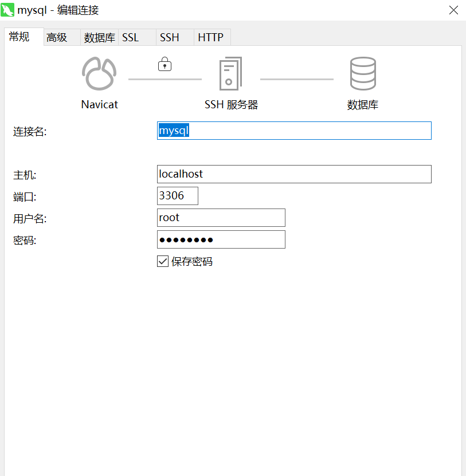
Task: Open the 高级 tab
Action: [x=62, y=37]
